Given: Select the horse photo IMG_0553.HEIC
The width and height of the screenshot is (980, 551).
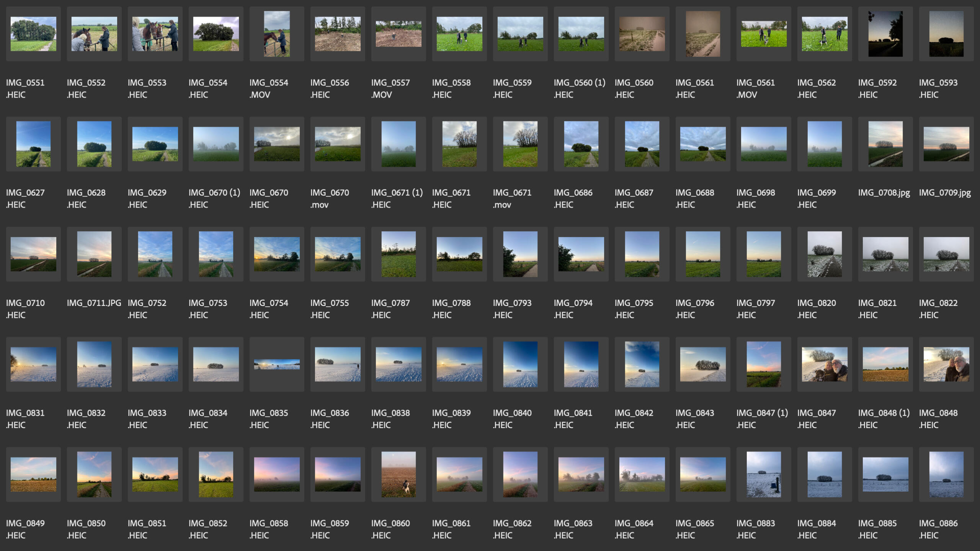Looking at the screenshot, I should [x=155, y=34].
